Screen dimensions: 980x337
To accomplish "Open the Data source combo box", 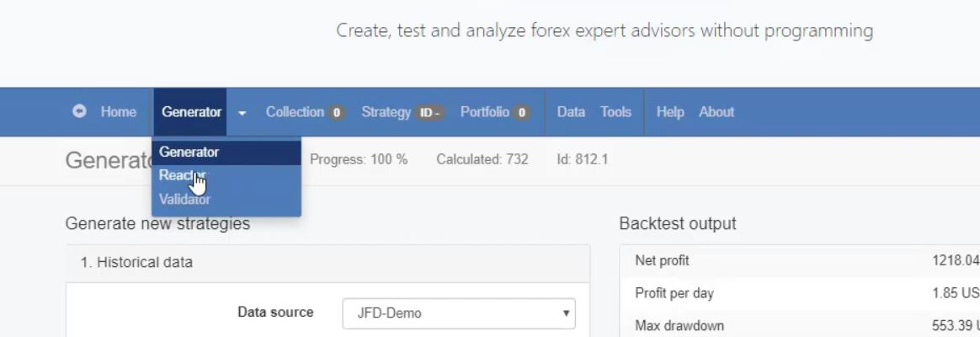I will click(459, 313).
